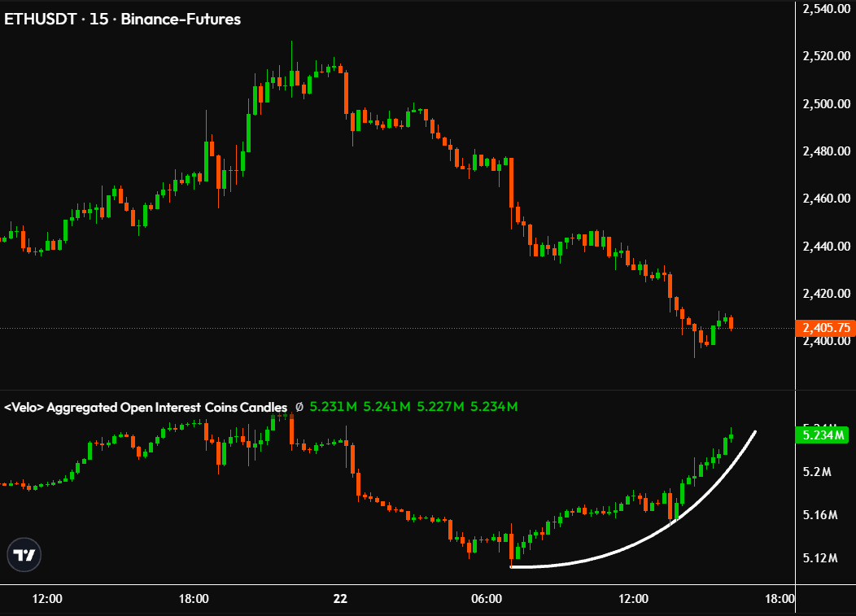Click the 2,520.00 price axis label

pos(827,56)
